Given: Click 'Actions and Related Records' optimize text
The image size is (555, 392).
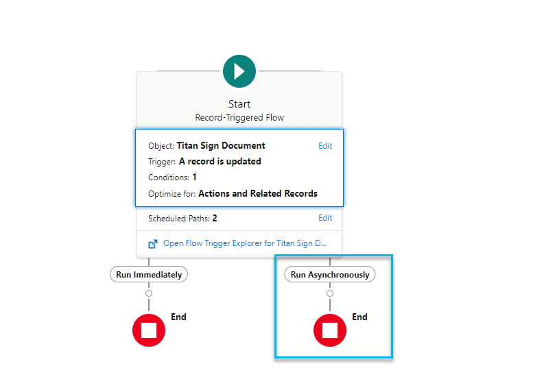Looking at the screenshot, I should point(258,194).
